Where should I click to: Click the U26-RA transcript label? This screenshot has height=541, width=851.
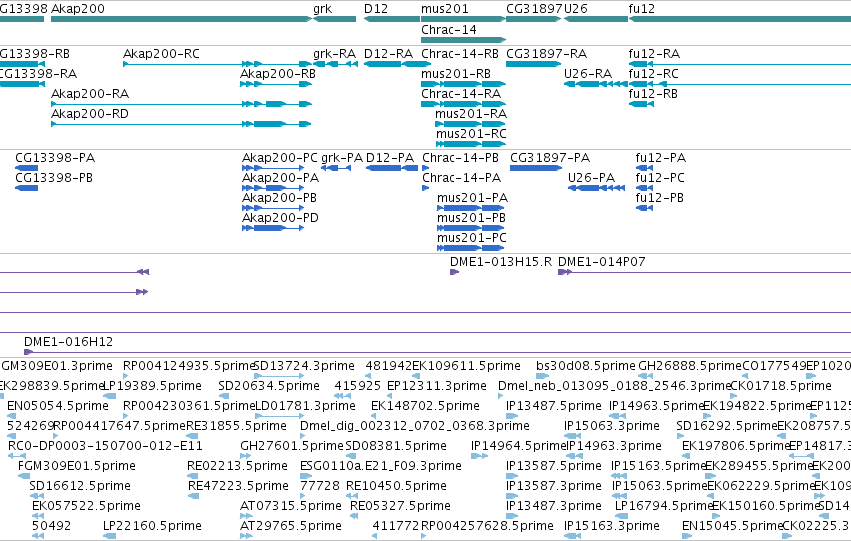(588, 74)
